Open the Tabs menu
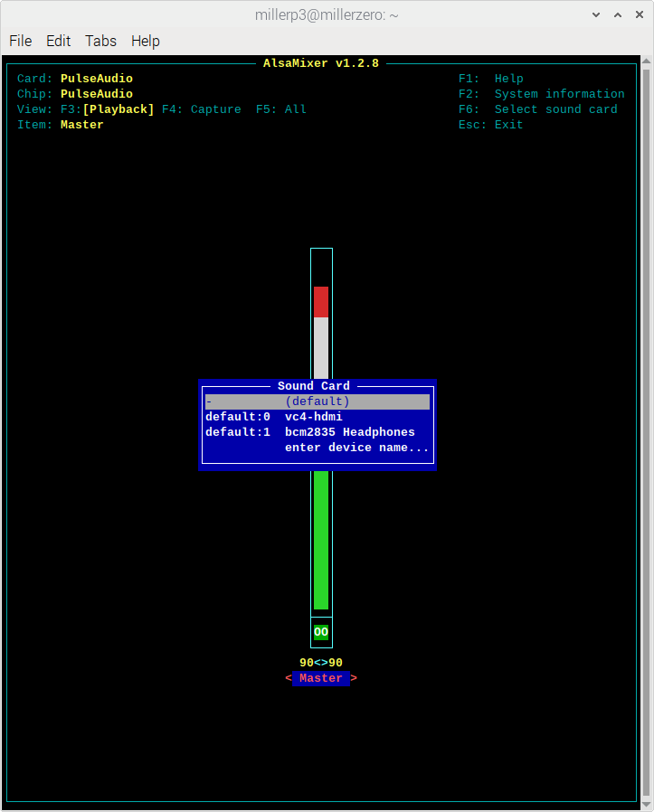The height and width of the screenshot is (812, 654). click(100, 41)
